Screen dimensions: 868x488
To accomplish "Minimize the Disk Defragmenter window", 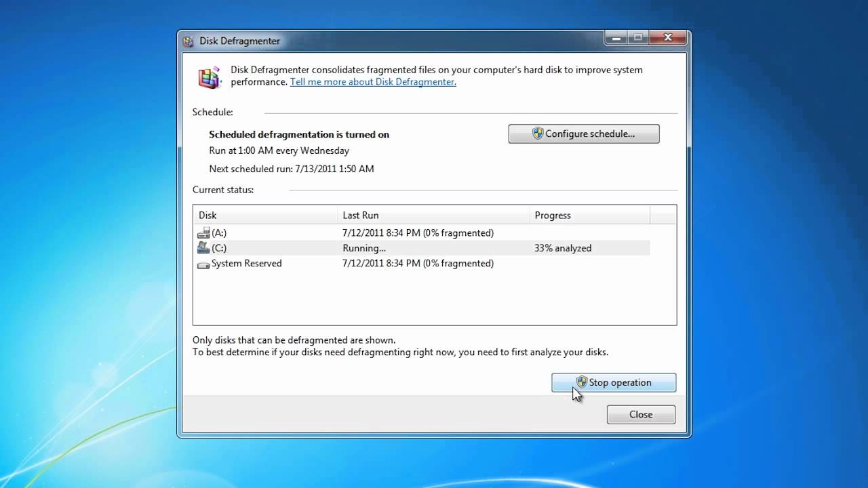I will click(x=616, y=38).
